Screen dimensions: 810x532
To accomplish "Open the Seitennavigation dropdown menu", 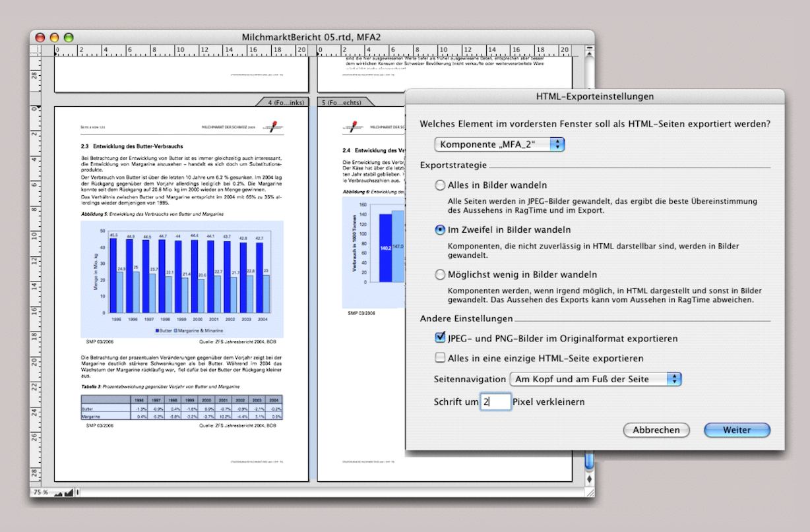I will coord(596,379).
